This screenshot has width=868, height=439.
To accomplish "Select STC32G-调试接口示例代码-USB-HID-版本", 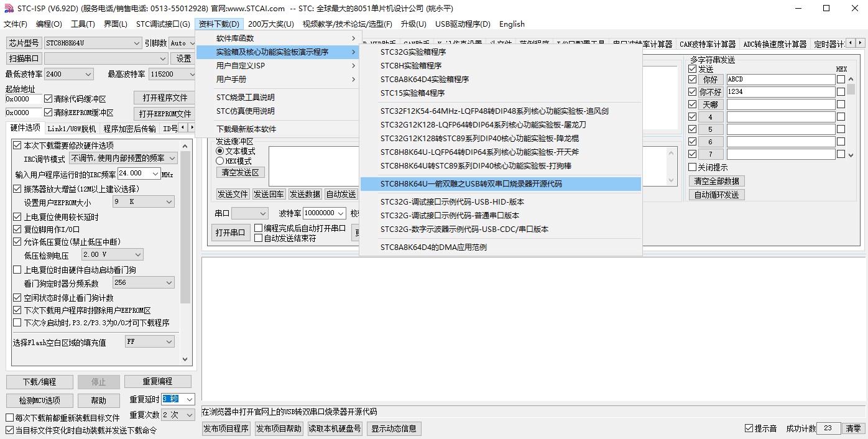I will click(x=501, y=202).
